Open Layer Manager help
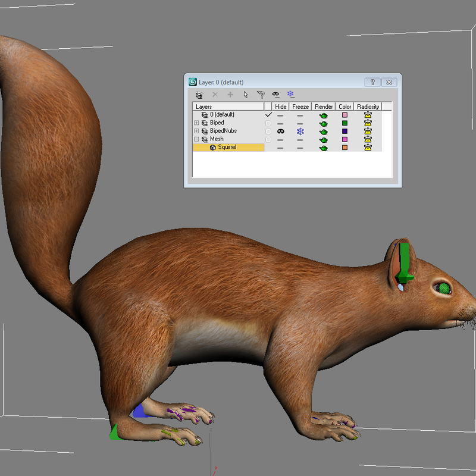 point(372,82)
